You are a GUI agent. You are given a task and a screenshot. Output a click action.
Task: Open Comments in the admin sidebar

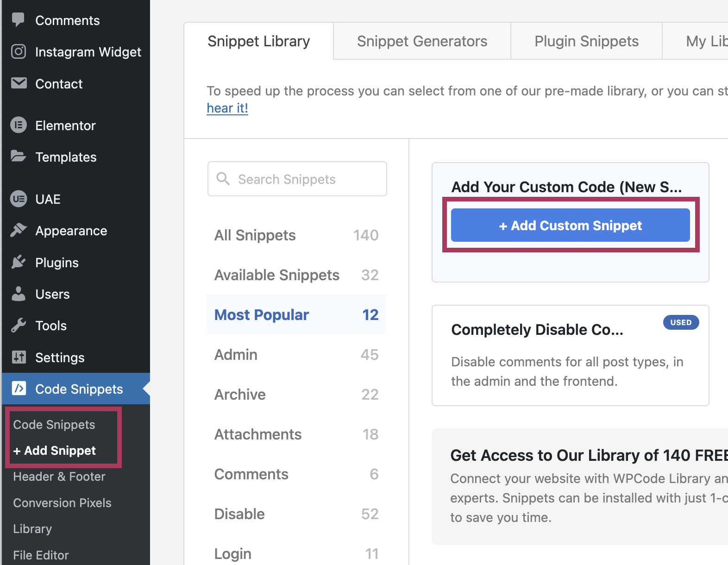pyautogui.click(x=76, y=20)
